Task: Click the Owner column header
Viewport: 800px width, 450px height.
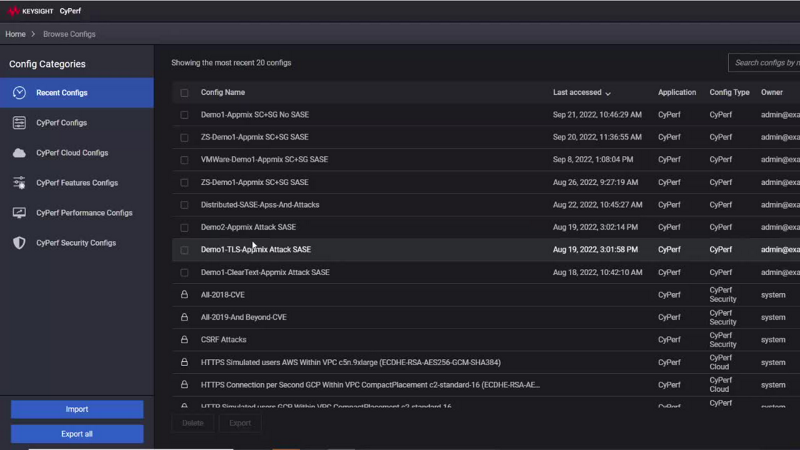Action: 771,92
